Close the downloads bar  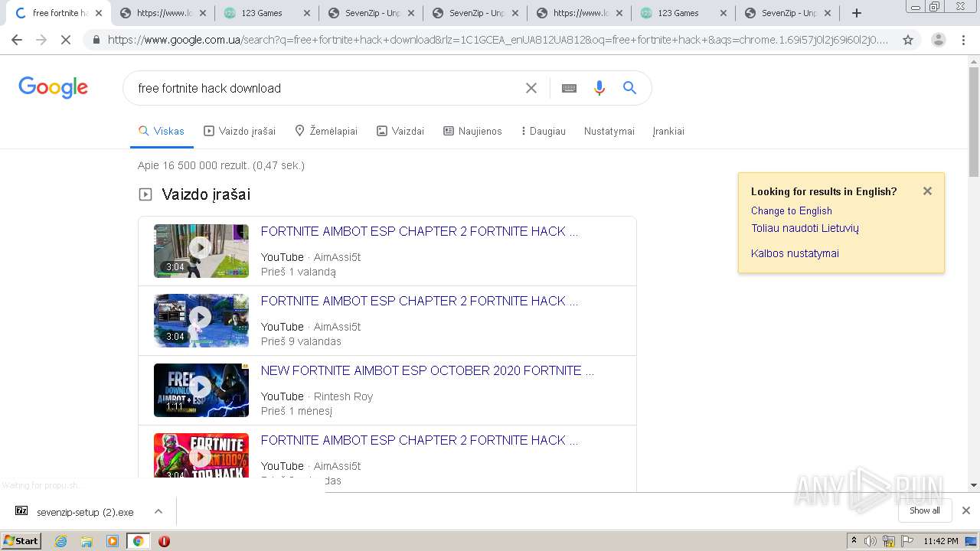[x=965, y=510]
